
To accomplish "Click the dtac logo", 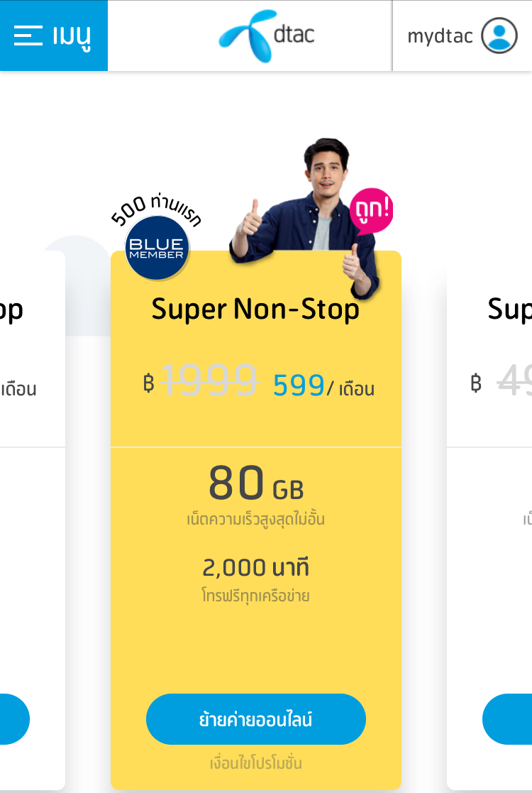I will [x=267, y=35].
